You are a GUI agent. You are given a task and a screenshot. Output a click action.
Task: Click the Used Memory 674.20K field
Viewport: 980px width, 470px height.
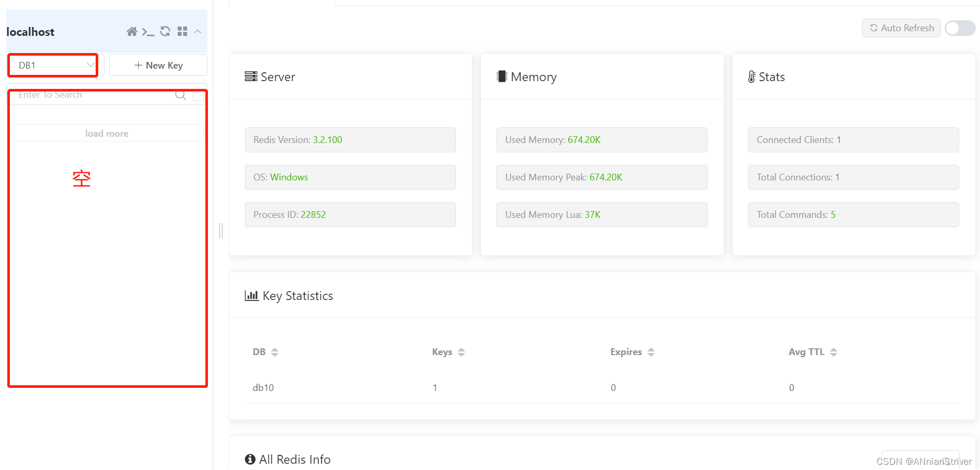coord(602,140)
